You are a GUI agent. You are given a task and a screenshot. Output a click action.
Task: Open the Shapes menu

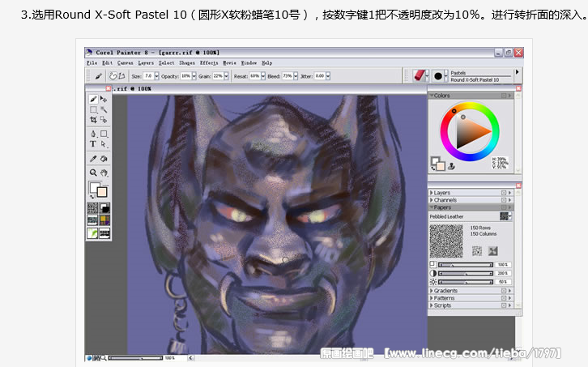tap(187, 63)
